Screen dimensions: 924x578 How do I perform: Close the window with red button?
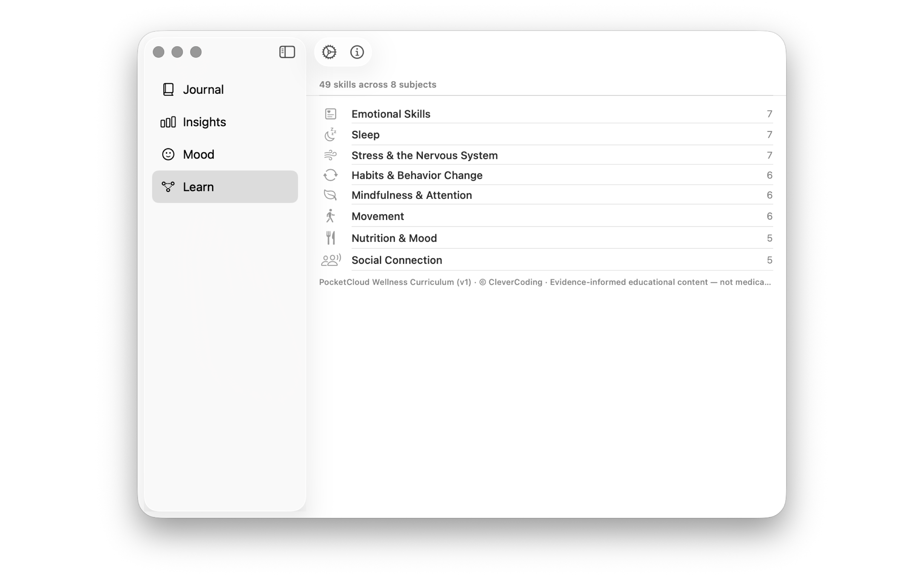click(158, 52)
